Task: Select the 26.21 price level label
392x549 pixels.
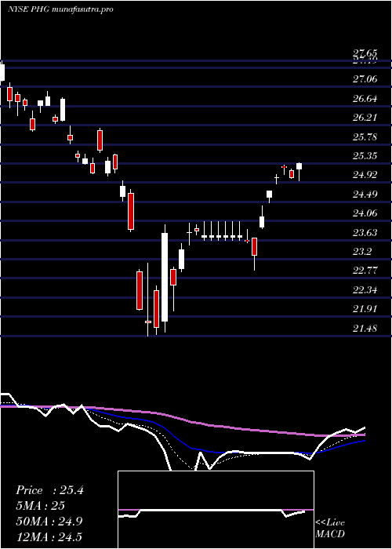Action: coord(365,118)
